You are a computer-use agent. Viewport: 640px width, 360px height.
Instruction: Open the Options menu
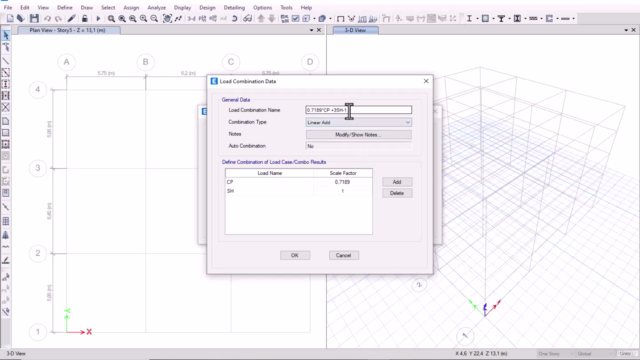coord(262,7)
